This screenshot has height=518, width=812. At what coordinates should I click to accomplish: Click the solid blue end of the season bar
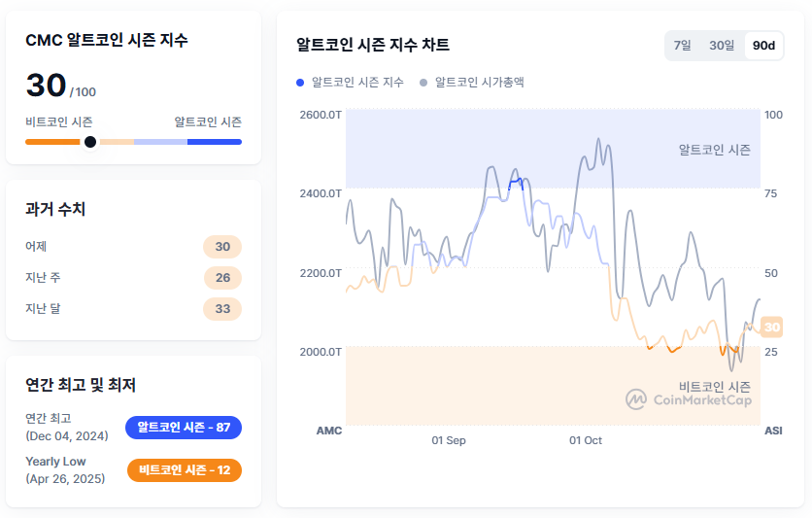tap(215, 142)
